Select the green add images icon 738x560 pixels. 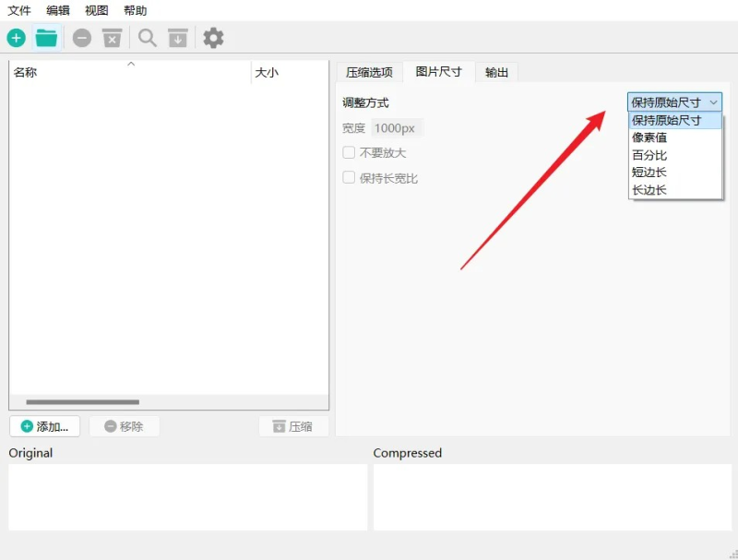point(16,38)
